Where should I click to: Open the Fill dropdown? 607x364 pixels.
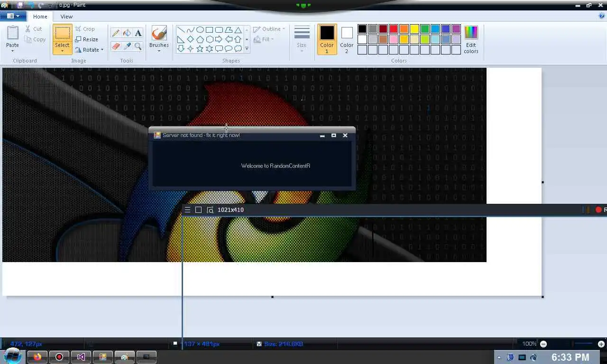pyautogui.click(x=264, y=39)
